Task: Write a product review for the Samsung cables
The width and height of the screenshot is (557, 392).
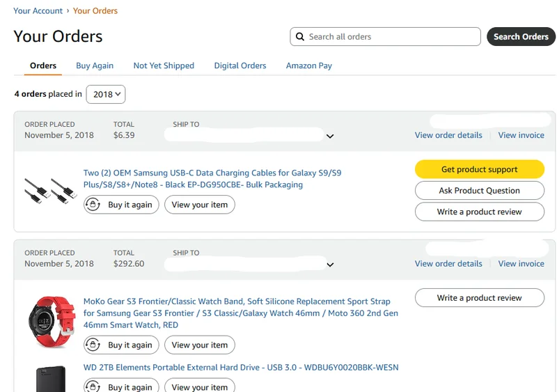Action: 480,212
